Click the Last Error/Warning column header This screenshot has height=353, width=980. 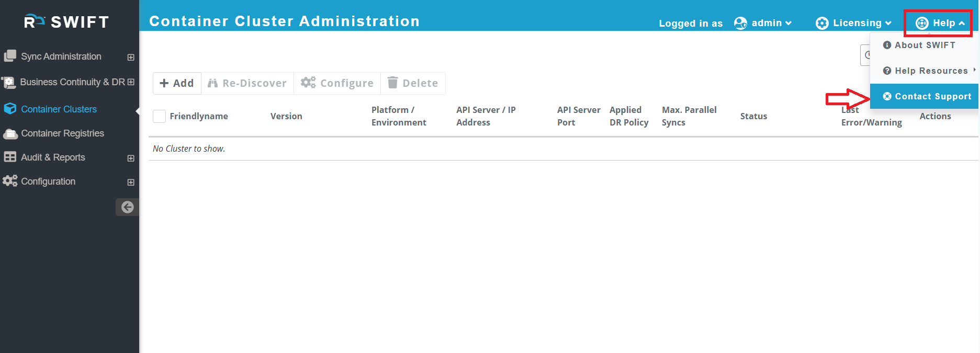point(871,116)
